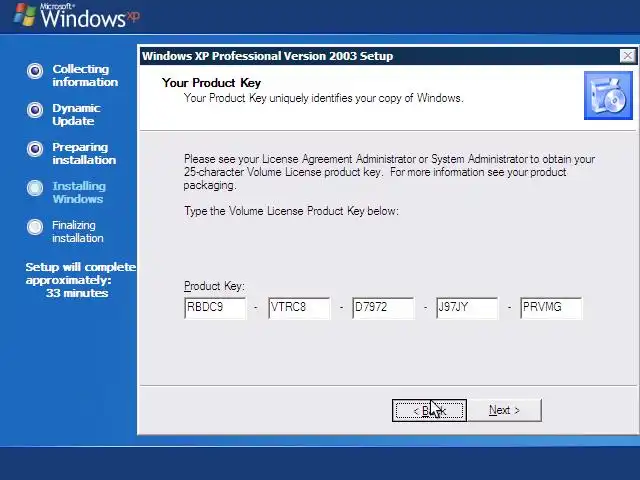
Task: Click the fourth product key field J97JY
Action: pos(467,308)
